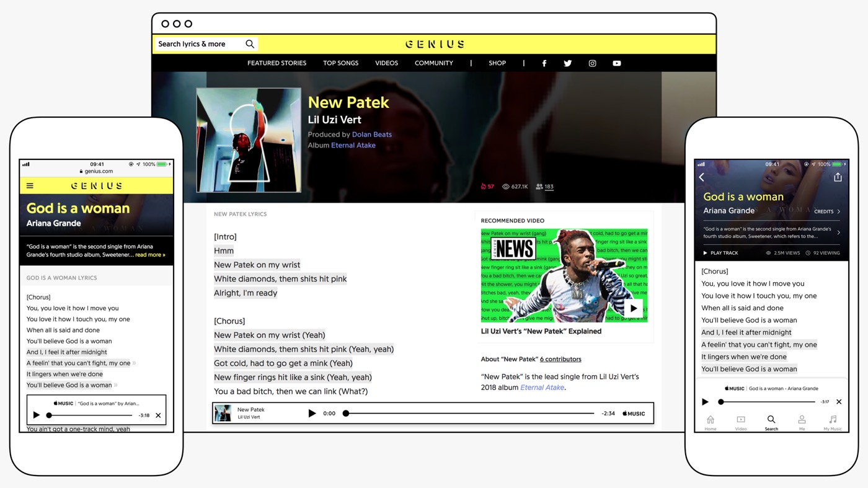Click the small album thumbnail in desktop player
The image size is (868, 488).
(223, 414)
